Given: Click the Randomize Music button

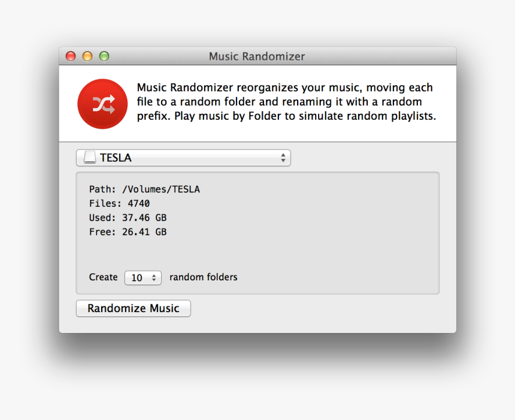Looking at the screenshot, I should 134,309.
